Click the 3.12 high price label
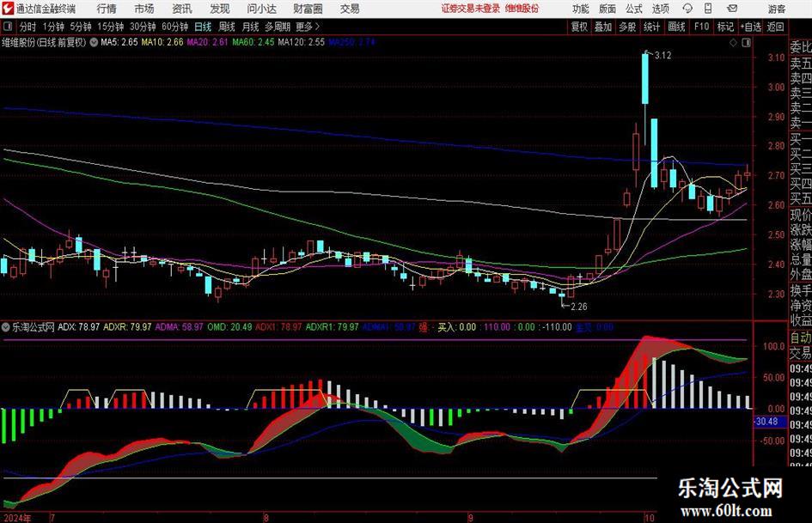 coord(662,56)
